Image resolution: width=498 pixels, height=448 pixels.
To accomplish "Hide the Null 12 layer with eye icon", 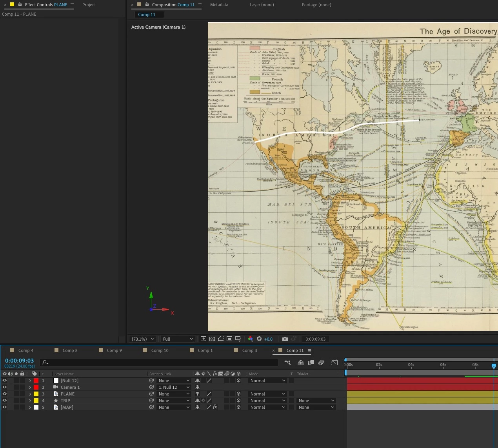I will tap(5, 381).
